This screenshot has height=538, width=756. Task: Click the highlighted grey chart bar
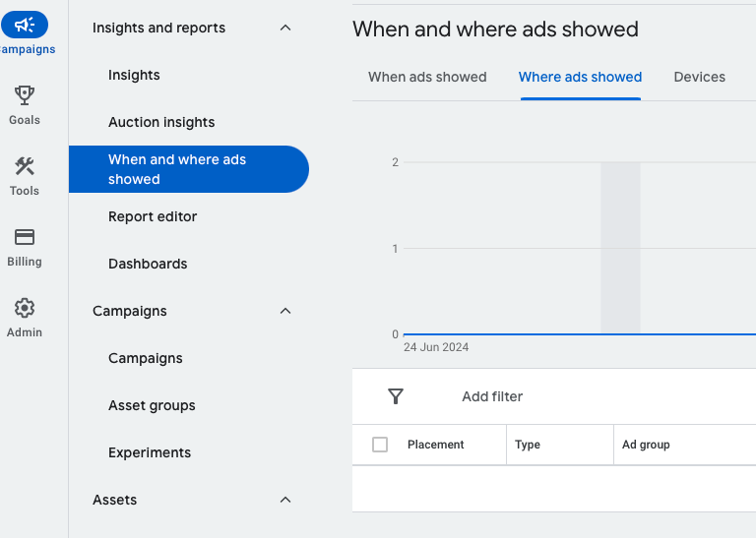(620, 248)
